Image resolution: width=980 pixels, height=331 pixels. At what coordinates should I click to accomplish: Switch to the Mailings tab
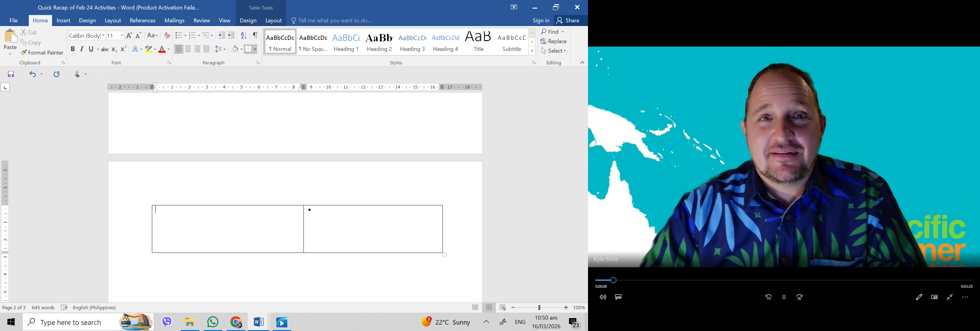pos(174,21)
